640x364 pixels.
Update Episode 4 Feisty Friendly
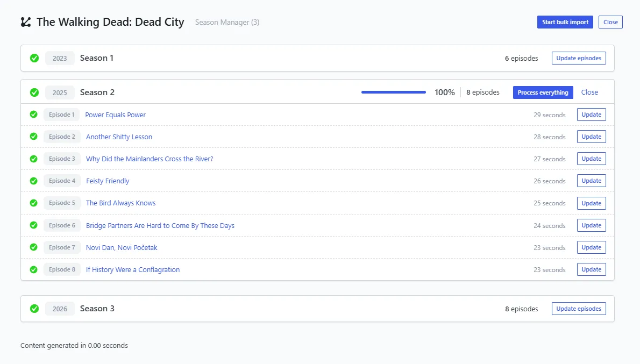coord(592,181)
